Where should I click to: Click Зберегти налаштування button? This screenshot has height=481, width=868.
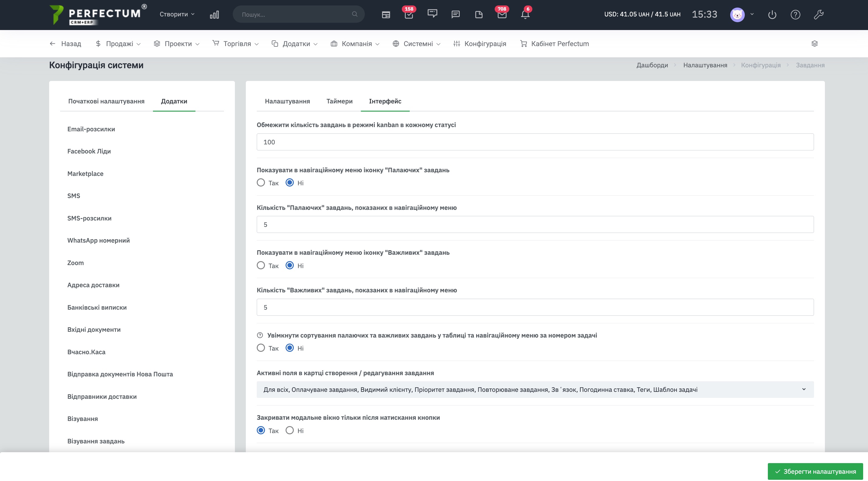coord(815,471)
